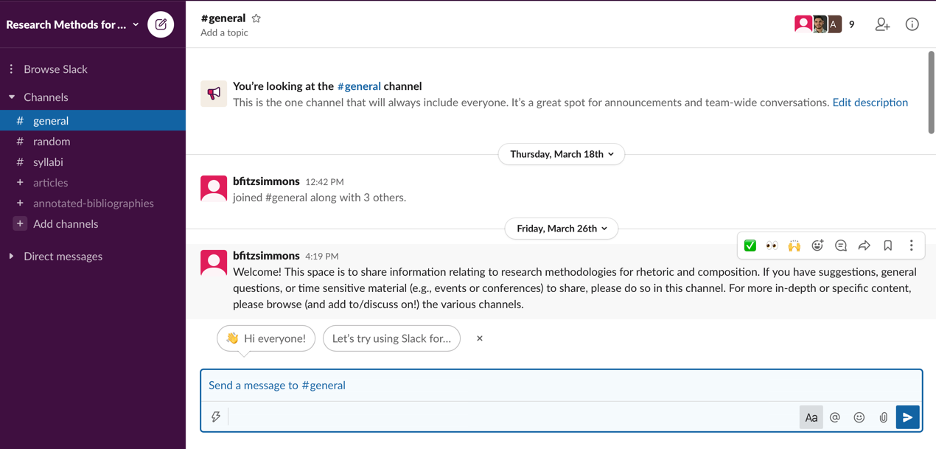The width and height of the screenshot is (936, 450).
Task: Open the add people icon in header
Action: coord(882,24)
